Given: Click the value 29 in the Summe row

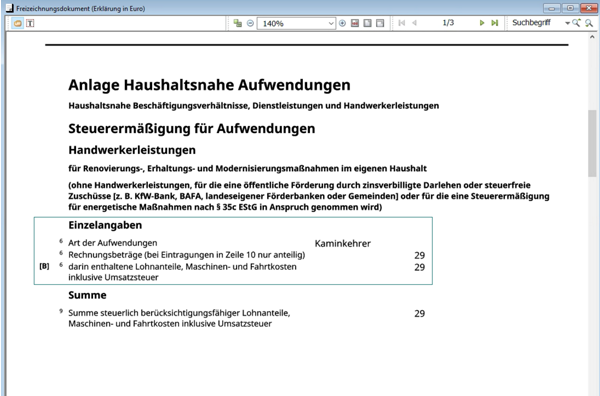Looking at the screenshot, I should 419,313.
